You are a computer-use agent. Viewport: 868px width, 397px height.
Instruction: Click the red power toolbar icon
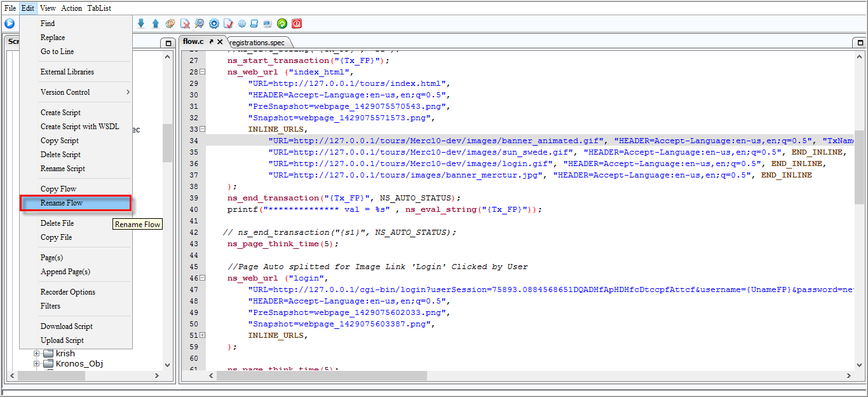[297, 24]
